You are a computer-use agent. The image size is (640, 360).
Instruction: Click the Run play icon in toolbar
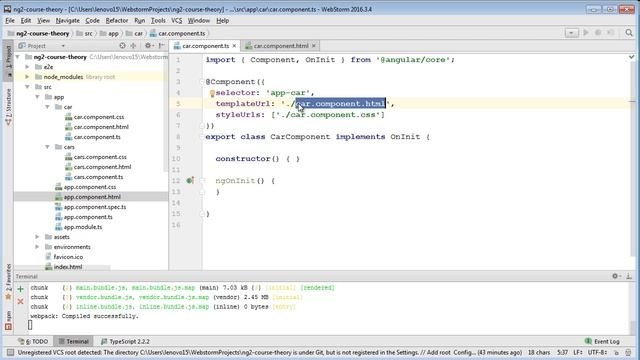point(586,33)
